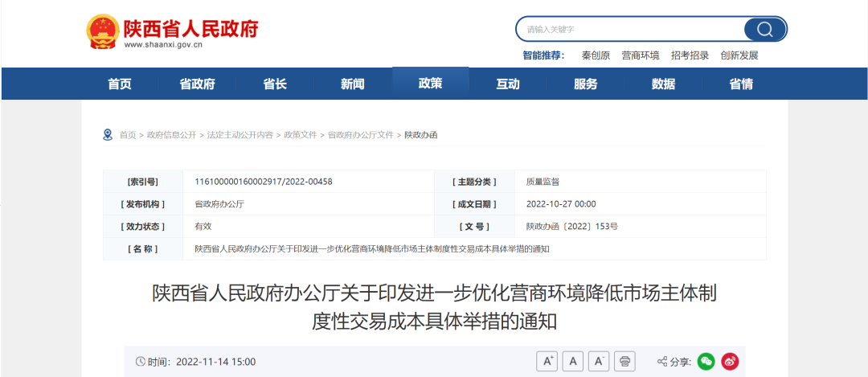868x377 pixels.
Task: Click the [文 号] label cell
Action: tap(474, 227)
